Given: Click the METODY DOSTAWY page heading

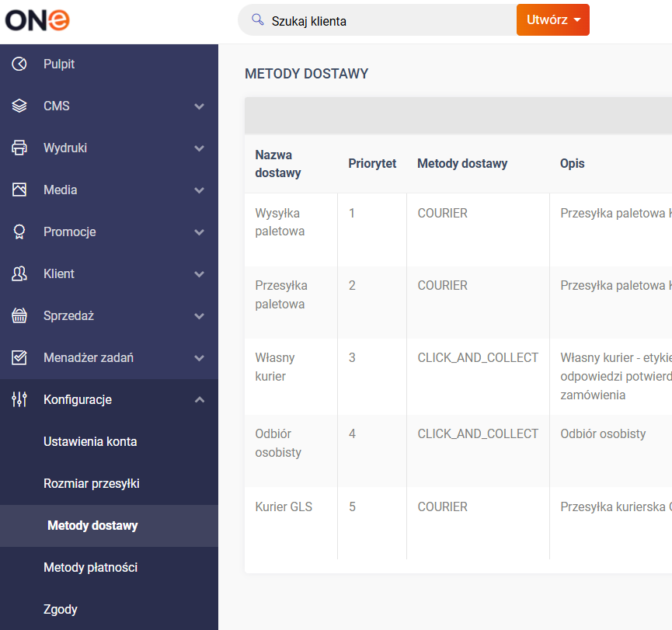Looking at the screenshot, I should [x=306, y=74].
